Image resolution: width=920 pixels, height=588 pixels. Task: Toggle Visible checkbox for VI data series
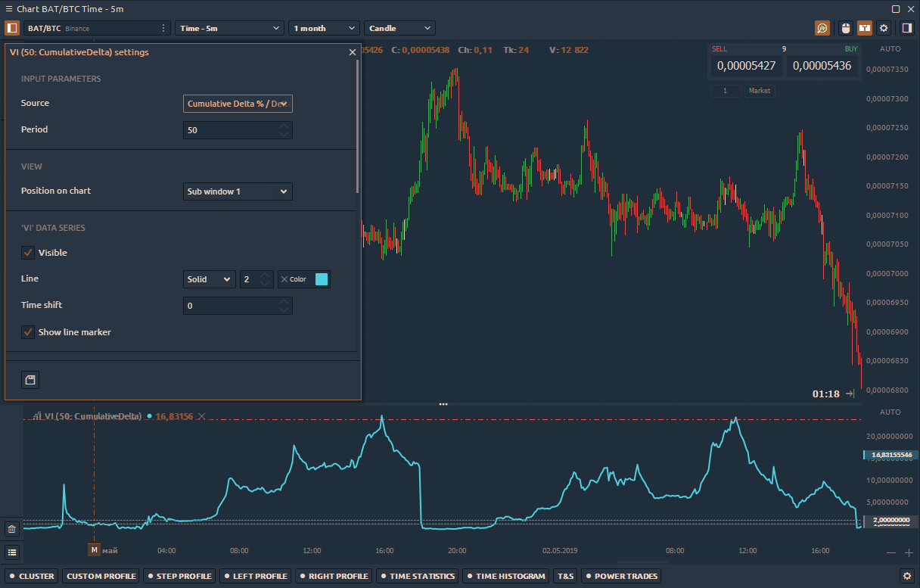tap(28, 253)
